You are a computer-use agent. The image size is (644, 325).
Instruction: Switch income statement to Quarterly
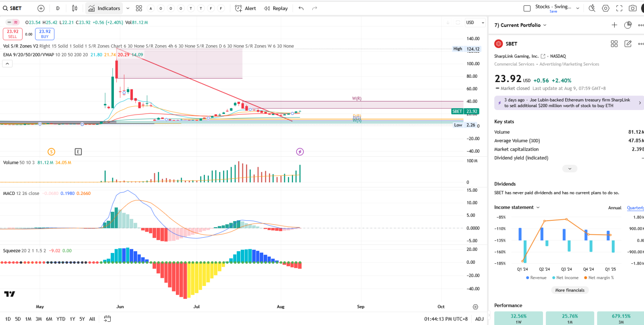click(635, 208)
